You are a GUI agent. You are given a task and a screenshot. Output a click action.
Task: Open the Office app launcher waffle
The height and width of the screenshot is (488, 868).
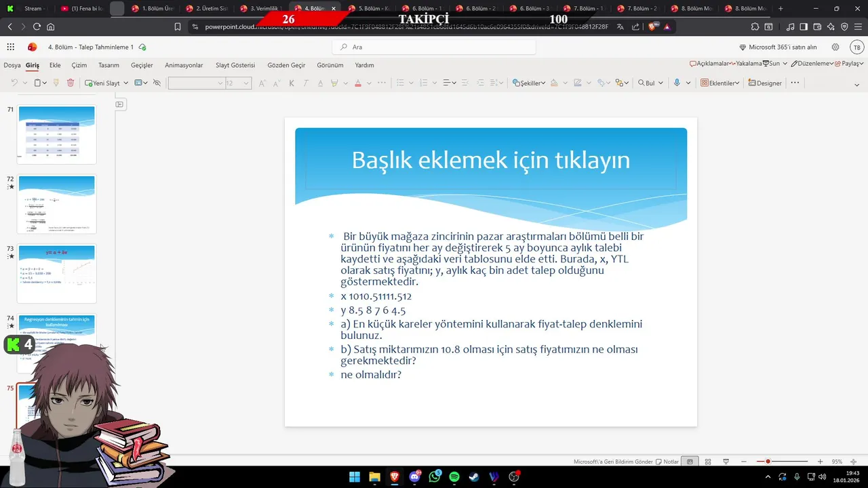point(10,47)
